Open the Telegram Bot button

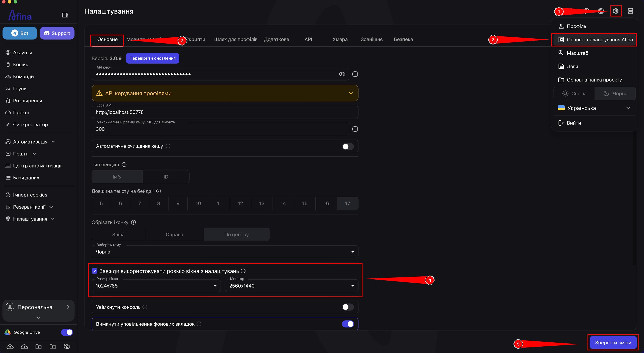click(x=20, y=33)
